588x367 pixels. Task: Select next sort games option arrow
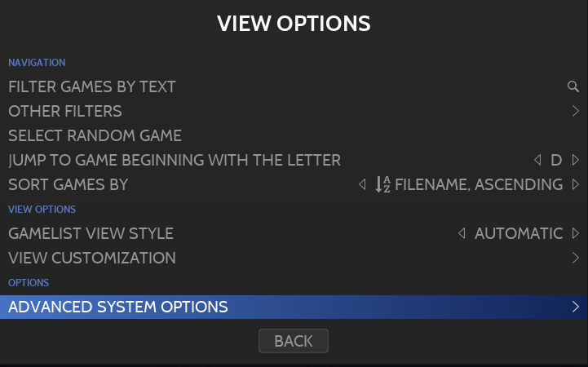[x=575, y=184]
